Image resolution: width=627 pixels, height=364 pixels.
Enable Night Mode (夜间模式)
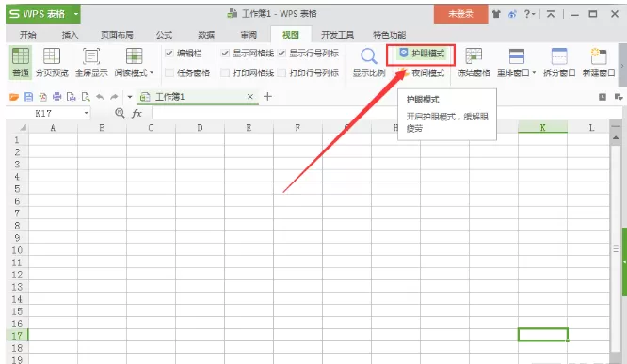tap(422, 72)
